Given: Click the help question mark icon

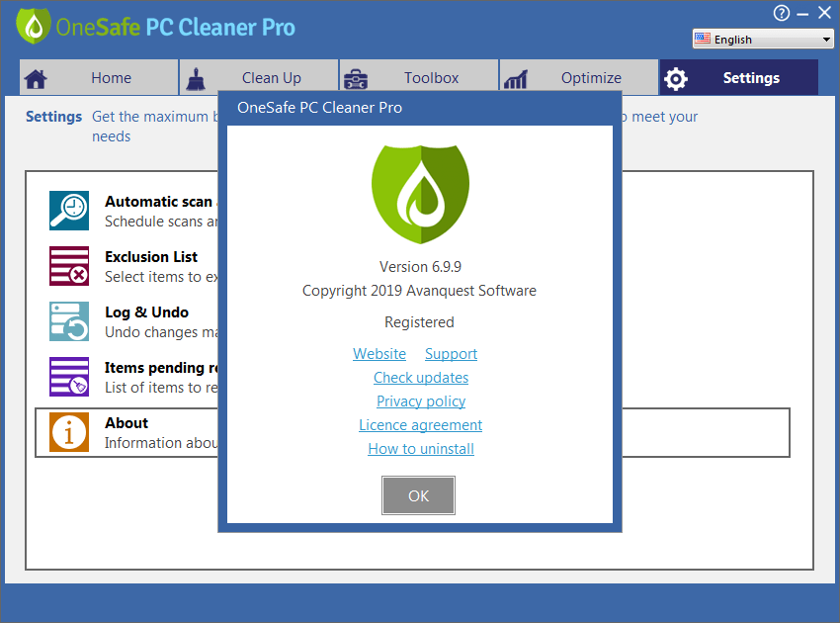Looking at the screenshot, I should (x=781, y=13).
